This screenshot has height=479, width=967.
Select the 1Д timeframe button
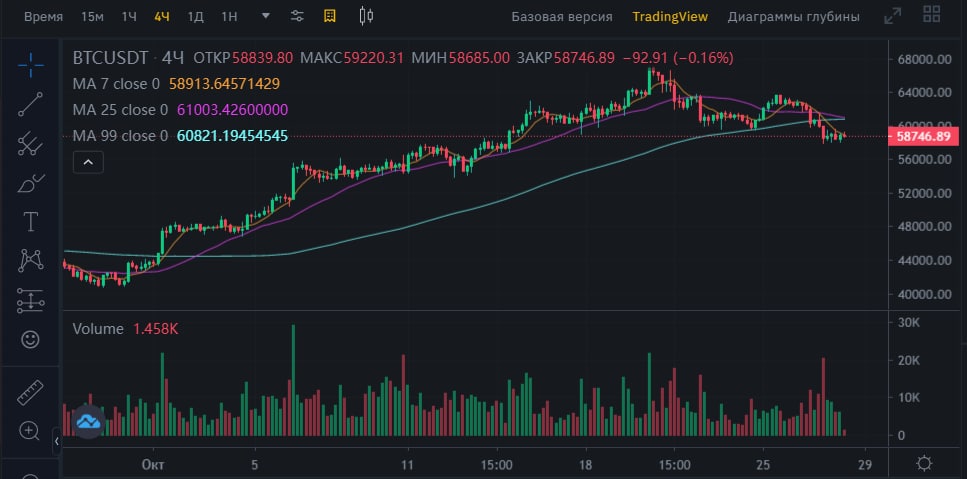195,17
